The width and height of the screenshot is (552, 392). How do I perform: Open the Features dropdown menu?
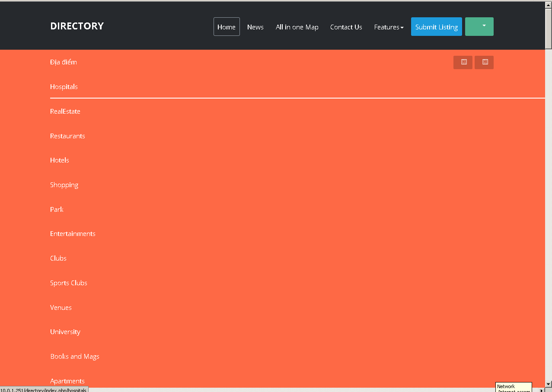[x=388, y=27]
